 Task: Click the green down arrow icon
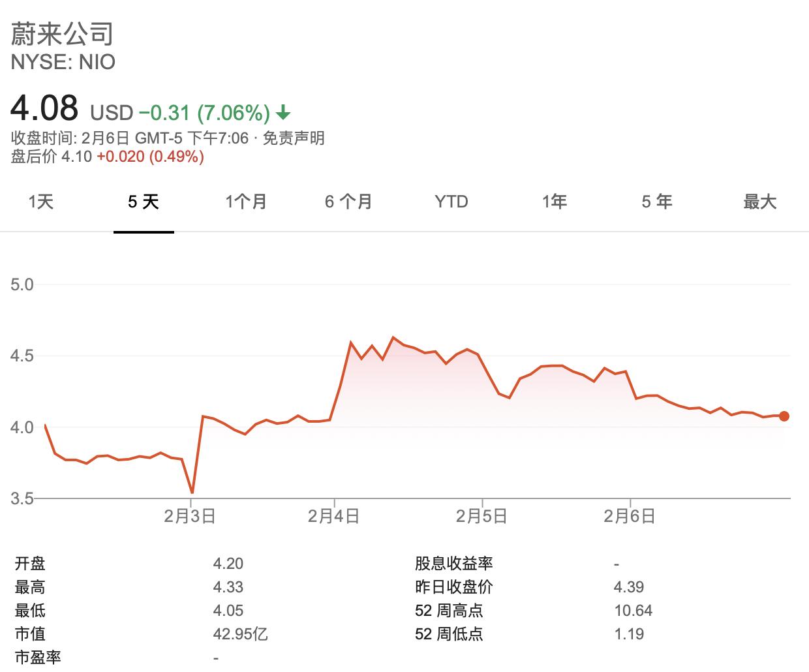(283, 114)
